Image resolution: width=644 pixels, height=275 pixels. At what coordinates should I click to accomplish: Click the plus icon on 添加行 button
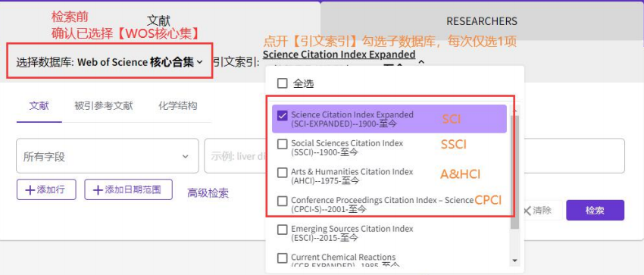[x=30, y=190]
